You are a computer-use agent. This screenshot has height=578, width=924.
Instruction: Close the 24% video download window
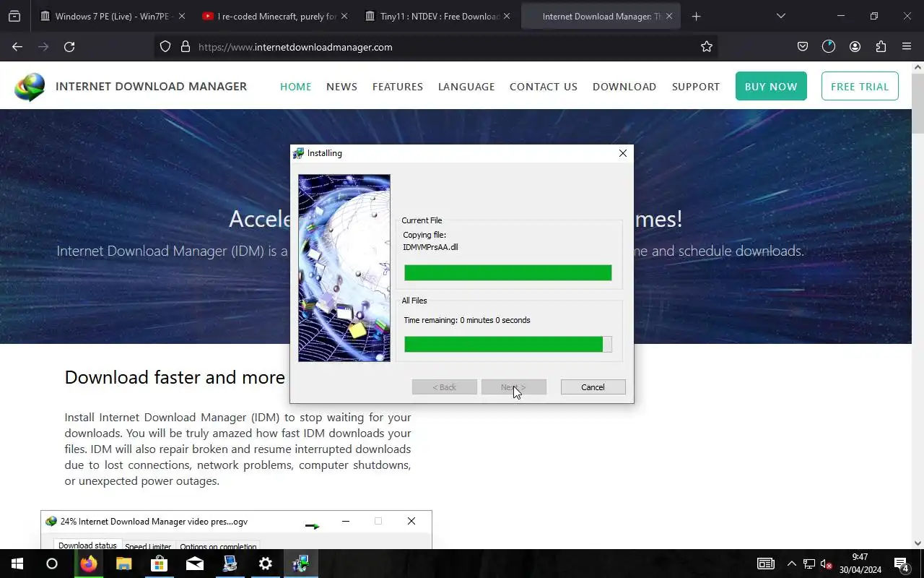411,521
